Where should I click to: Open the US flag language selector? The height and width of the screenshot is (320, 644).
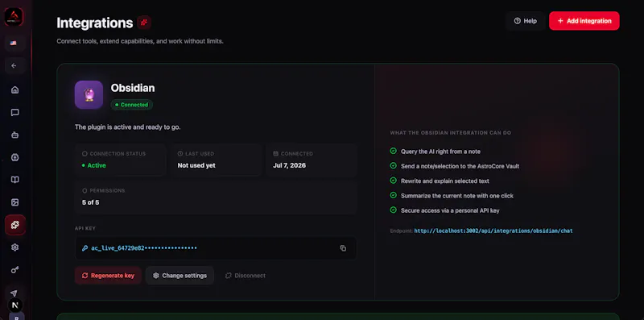14,43
